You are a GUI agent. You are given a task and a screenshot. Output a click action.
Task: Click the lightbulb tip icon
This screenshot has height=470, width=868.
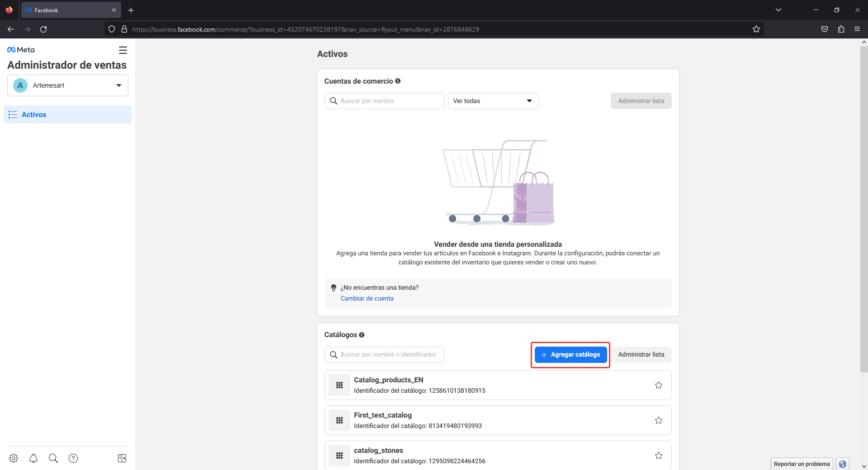[334, 288]
